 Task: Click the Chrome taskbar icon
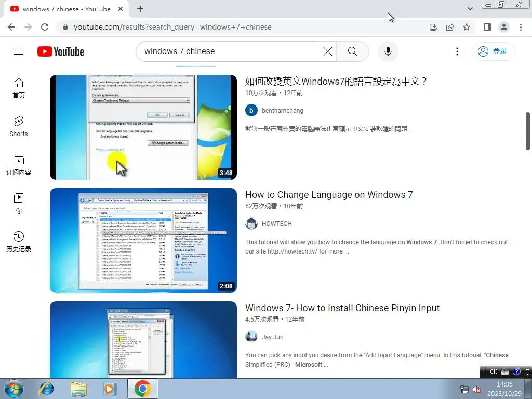[142, 389]
